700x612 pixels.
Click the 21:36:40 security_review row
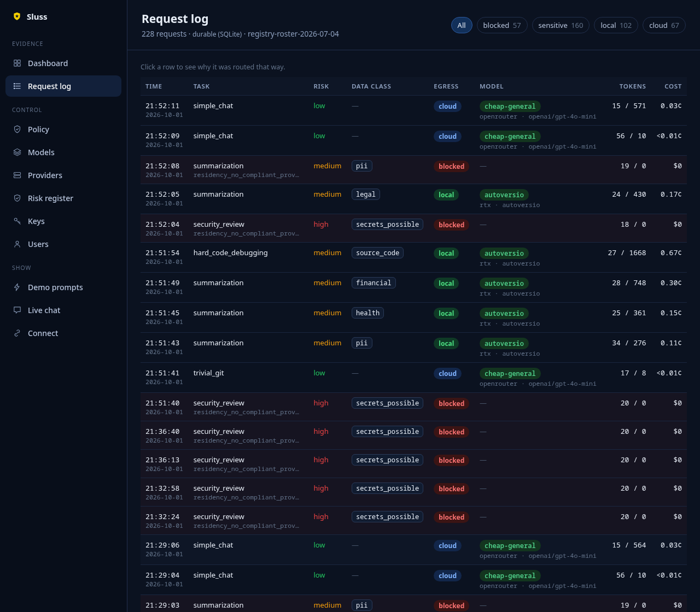coord(413,436)
